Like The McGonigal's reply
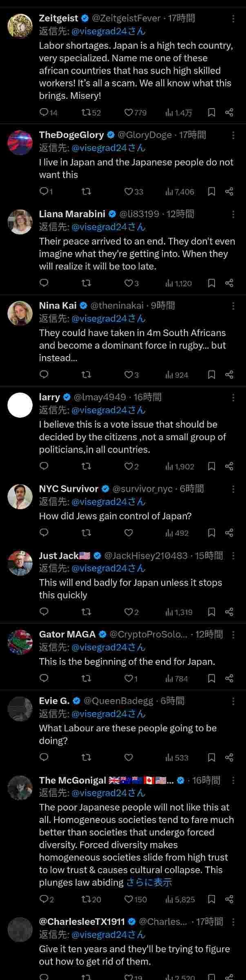This screenshot has width=246, height=980. pyautogui.click(x=129, y=899)
